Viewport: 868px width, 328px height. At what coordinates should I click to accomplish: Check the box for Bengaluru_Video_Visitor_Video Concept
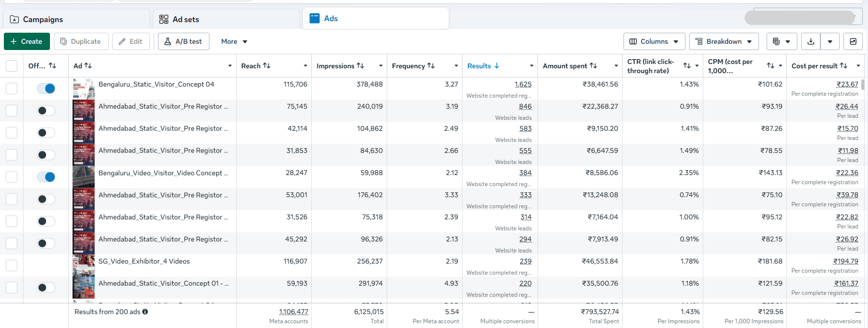(x=12, y=177)
